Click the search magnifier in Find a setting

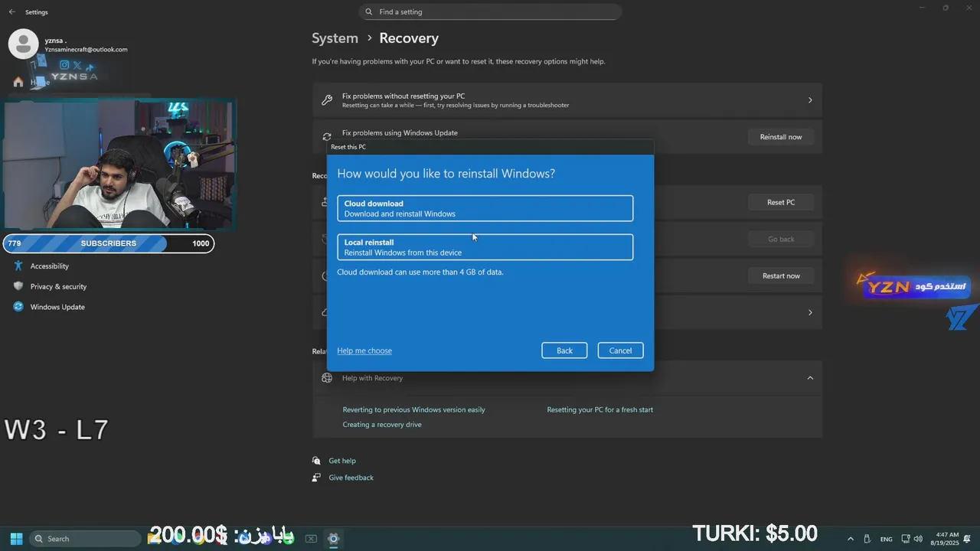369,11
